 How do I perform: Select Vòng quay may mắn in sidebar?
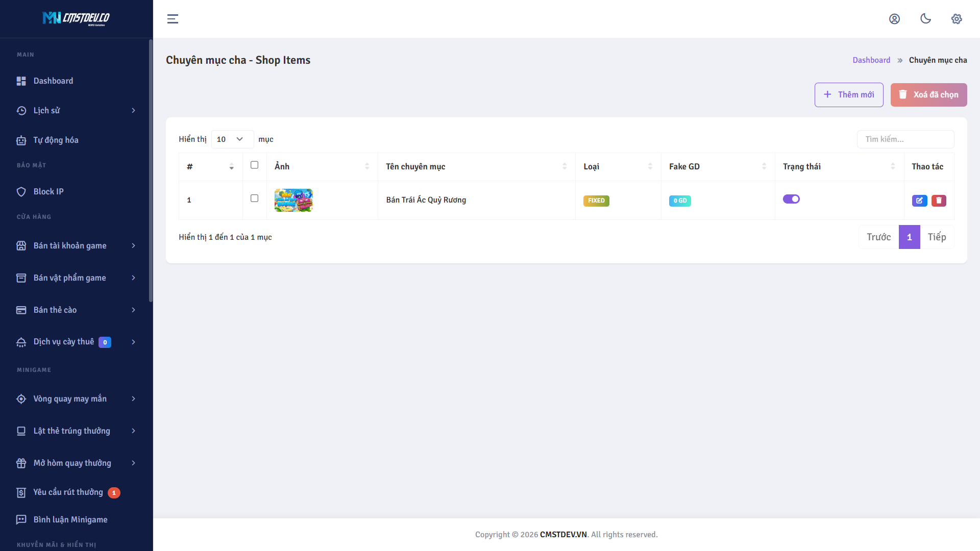click(70, 398)
